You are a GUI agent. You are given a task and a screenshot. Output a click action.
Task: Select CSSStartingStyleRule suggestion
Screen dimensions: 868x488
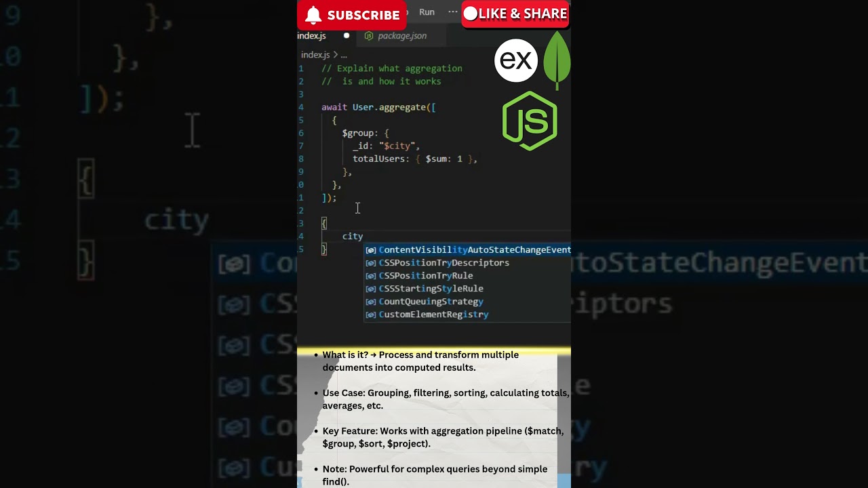[x=468, y=288]
